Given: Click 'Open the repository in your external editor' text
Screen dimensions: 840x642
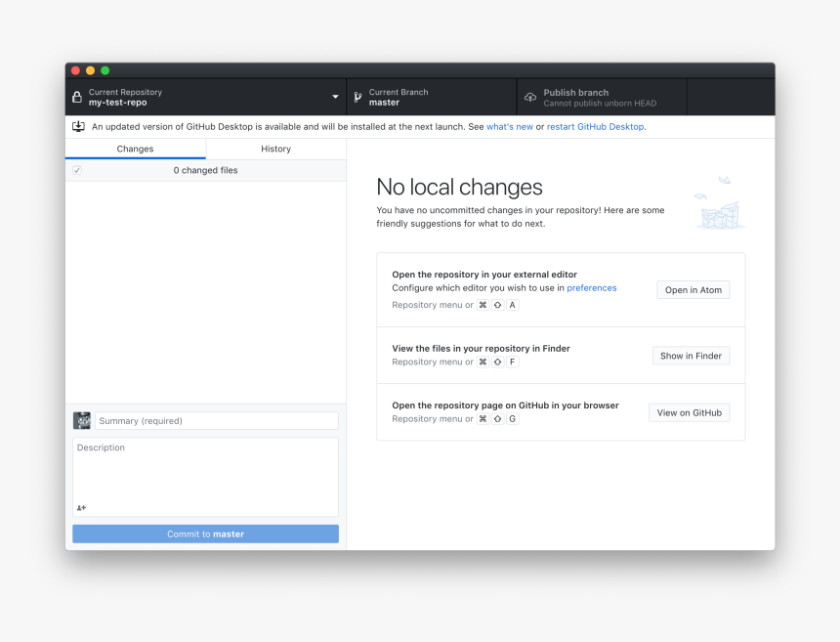Looking at the screenshot, I should 484,275.
